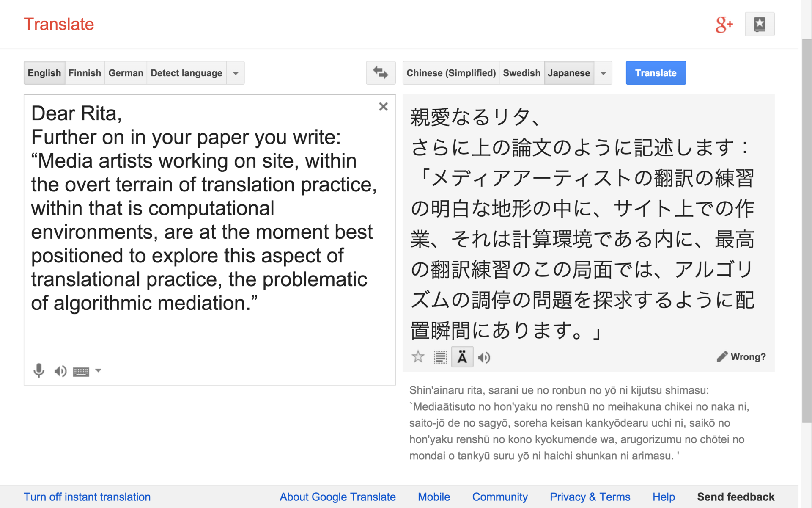Listen to the source text via speaker icon

(x=60, y=371)
